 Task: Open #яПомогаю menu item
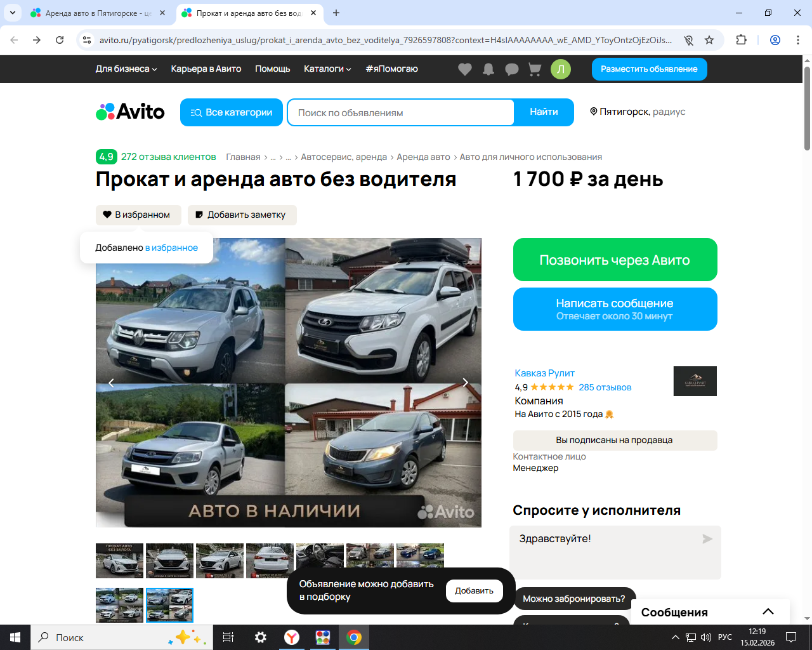tap(392, 69)
